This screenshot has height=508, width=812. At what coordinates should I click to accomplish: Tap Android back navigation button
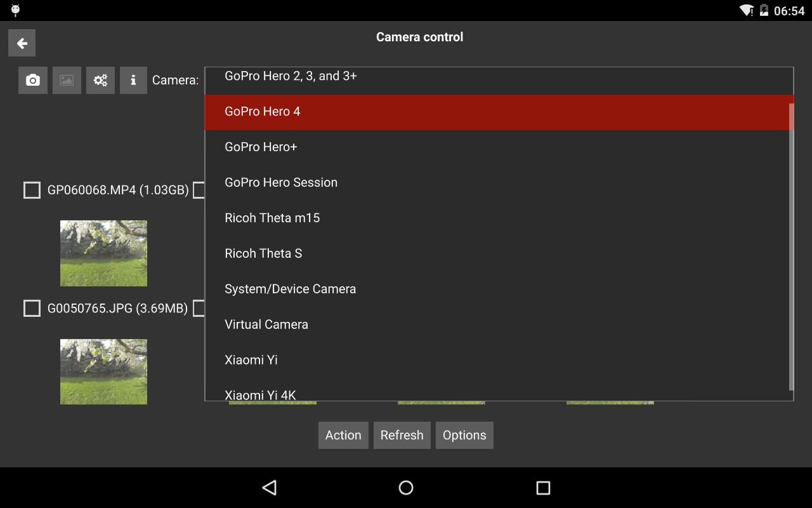point(270,488)
